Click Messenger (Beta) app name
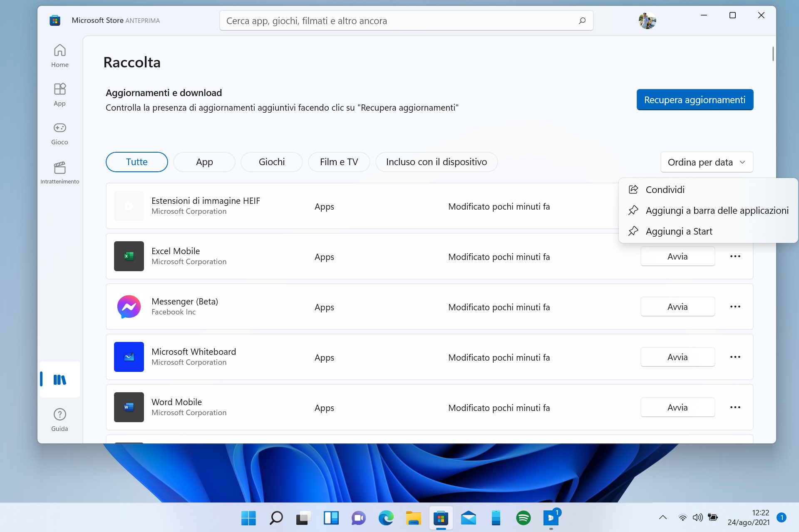Screen dimensions: 799x532 coord(185,302)
